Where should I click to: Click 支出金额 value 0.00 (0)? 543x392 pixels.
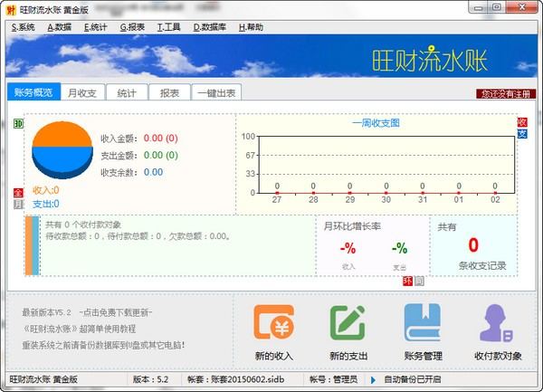pyautogui.click(x=161, y=155)
